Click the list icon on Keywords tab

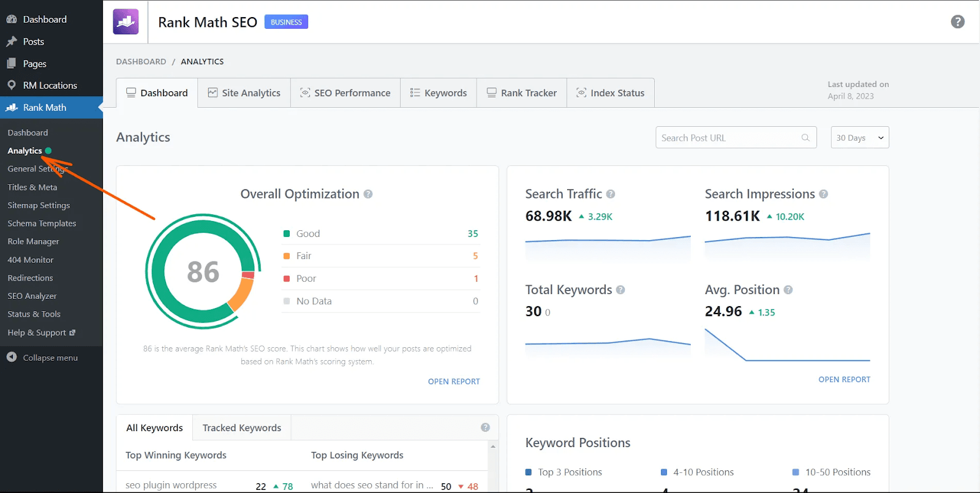[415, 92]
